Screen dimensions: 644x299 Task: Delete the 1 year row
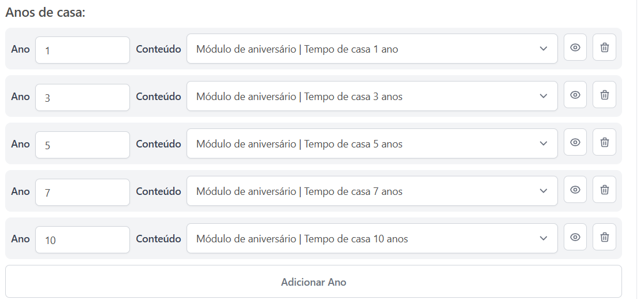pos(604,48)
